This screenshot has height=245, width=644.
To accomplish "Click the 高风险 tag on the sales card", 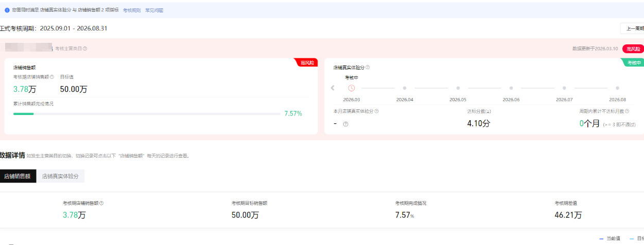I will [307, 62].
